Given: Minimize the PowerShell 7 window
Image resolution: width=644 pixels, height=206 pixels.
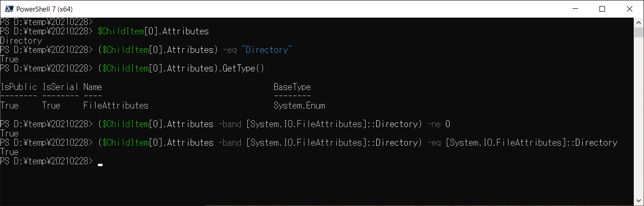Looking at the screenshot, I should (580, 9).
